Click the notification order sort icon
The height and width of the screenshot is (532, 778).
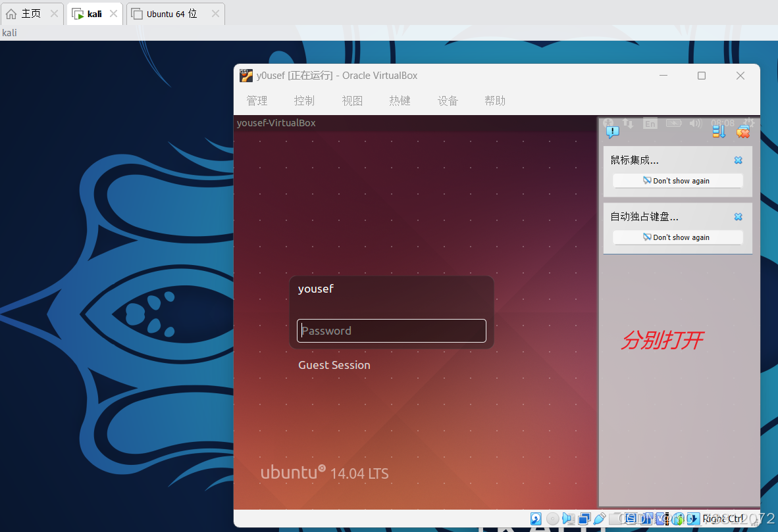pos(719,132)
